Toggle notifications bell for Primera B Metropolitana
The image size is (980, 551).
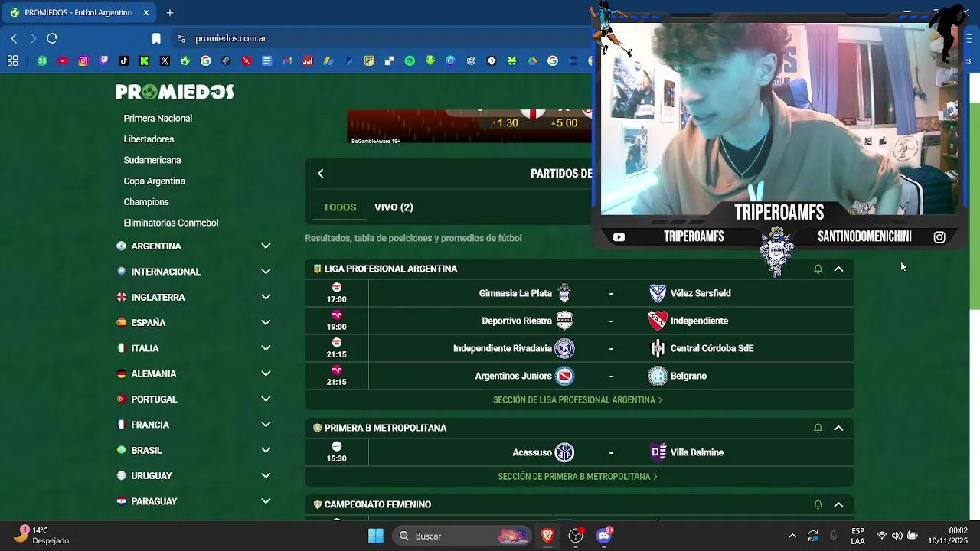click(818, 428)
